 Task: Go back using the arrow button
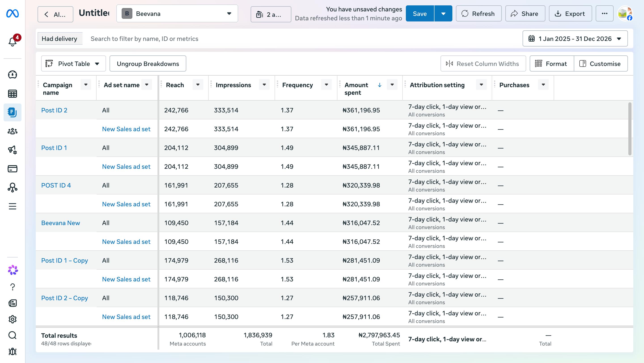[x=55, y=14]
